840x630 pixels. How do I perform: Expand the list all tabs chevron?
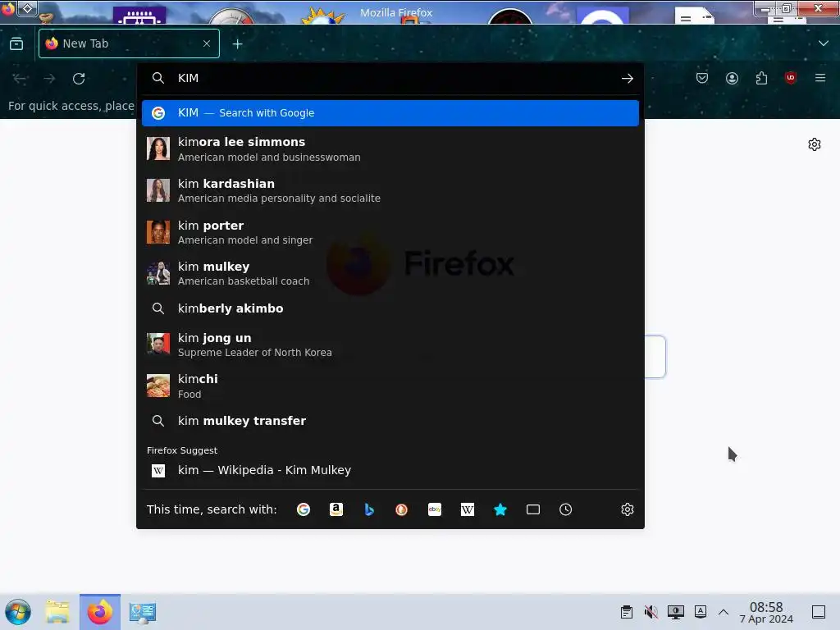824,43
